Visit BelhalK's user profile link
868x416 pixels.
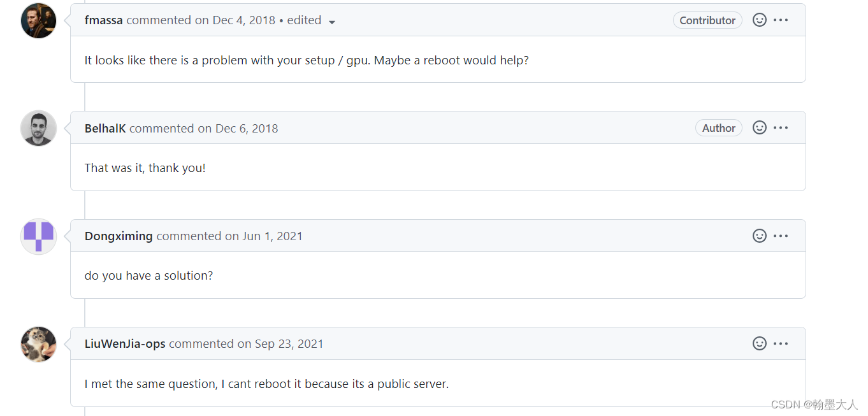105,128
